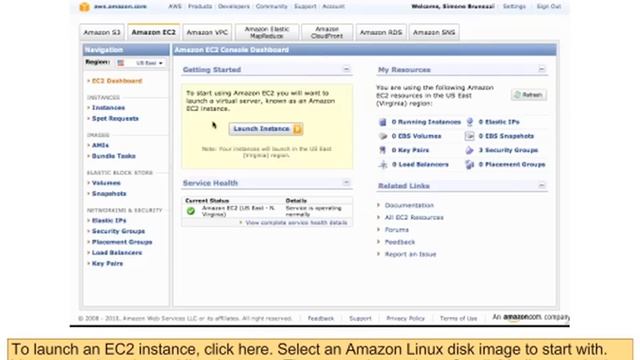Click the 0 Key Pairs resource link
This screenshot has height=360, width=640.
[x=410, y=150]
